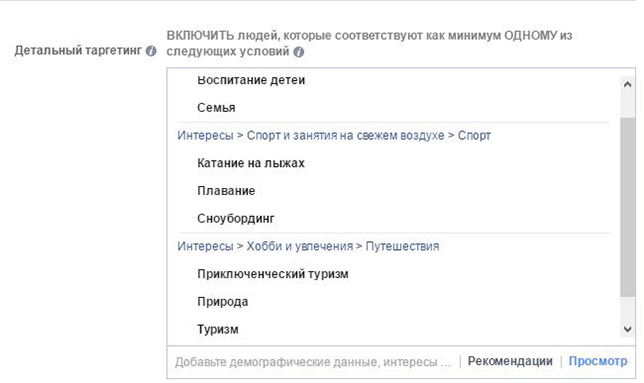Image resolution: width=644 pixels, height=383 pixels.
Task: Select Семья interest item
Action: 216,108
